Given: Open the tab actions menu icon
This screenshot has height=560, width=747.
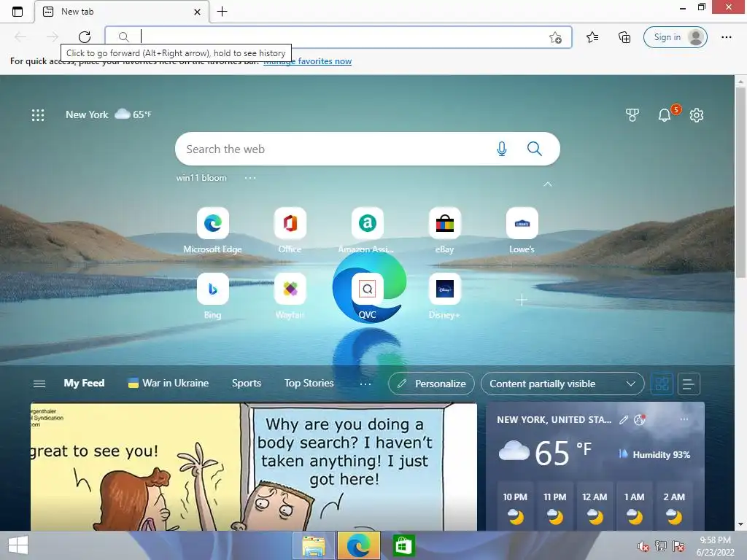Looking at the screenshot, I should pyautogui.click(x=18, y=12).
